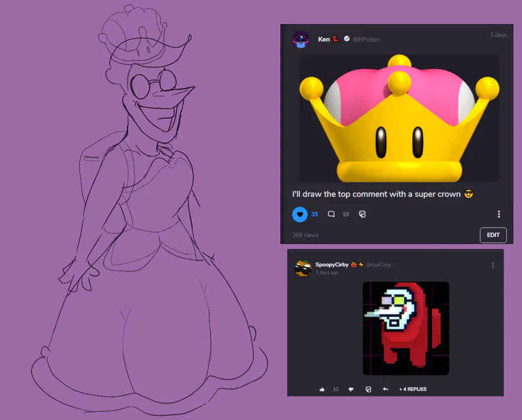This screenshot has width=522, height=420.
Task: Click the 12 likes count on comment
Action: coord(336,389)
